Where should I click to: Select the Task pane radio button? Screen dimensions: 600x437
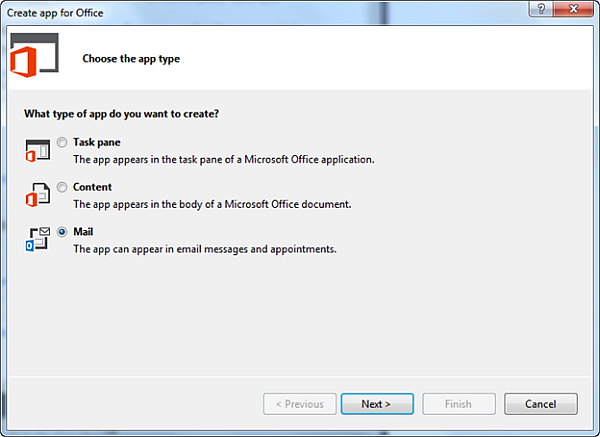pyautogui.click(x=63, y=142)
